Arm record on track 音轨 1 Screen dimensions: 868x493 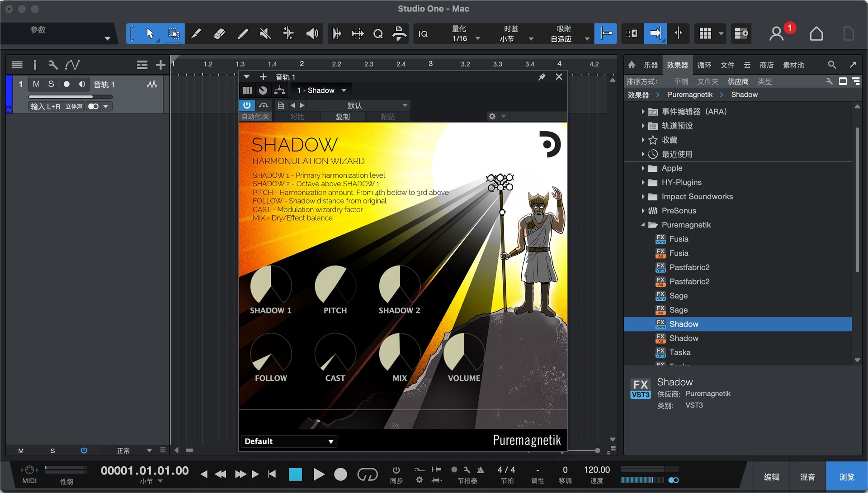66,84
